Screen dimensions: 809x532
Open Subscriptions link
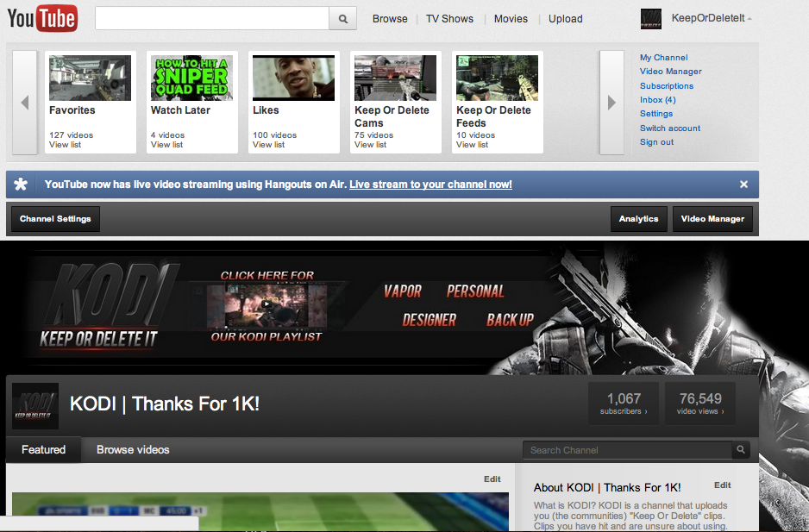667,85
